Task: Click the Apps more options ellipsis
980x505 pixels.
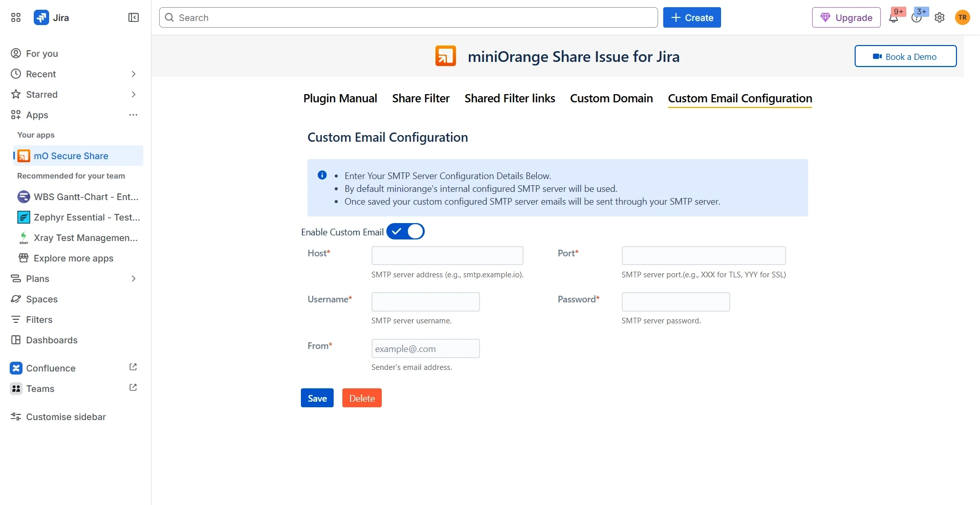Action: pos(134,115)
